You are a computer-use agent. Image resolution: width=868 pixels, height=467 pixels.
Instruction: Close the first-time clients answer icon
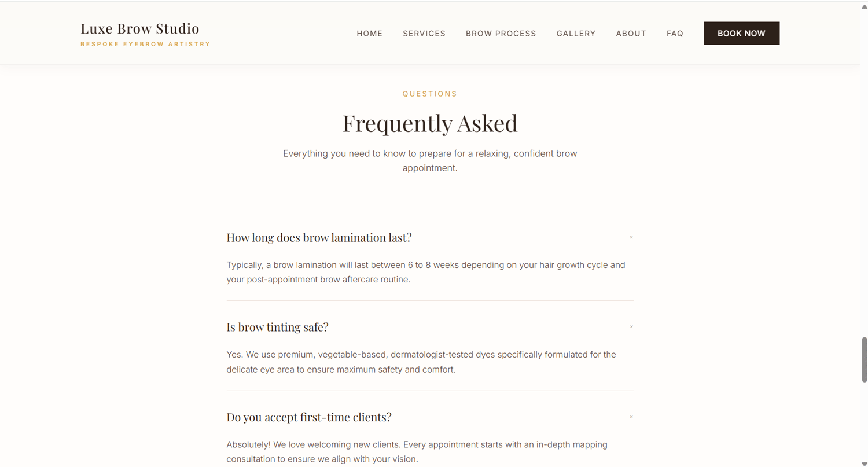pos(631,417)
